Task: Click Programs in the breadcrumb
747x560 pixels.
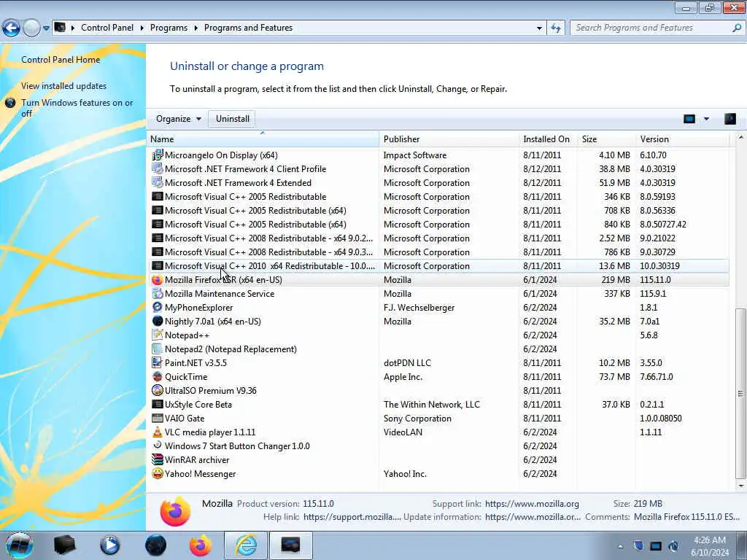Action: point(169,28)
